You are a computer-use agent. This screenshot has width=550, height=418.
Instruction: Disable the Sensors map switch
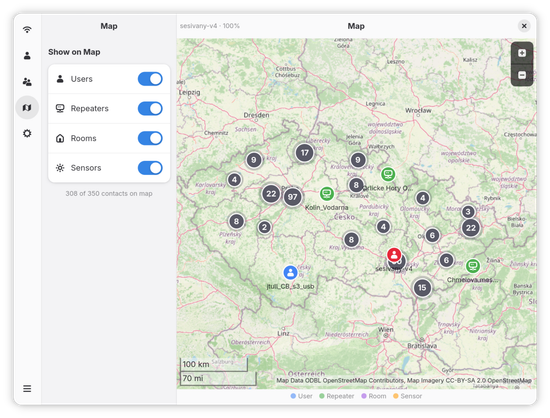click(x=150, y=168)
